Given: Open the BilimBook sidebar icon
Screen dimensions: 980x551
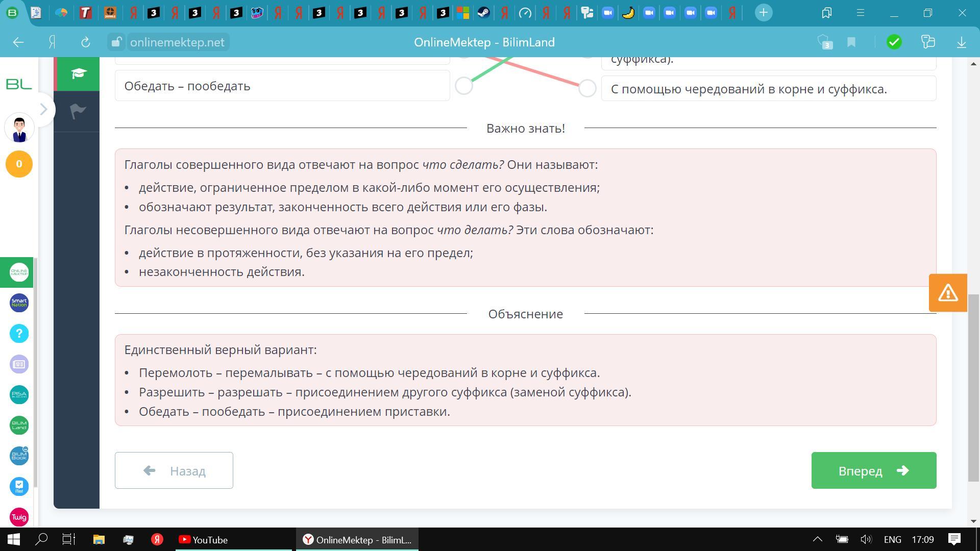Looking at the screenshot, I should pos(19,456).
